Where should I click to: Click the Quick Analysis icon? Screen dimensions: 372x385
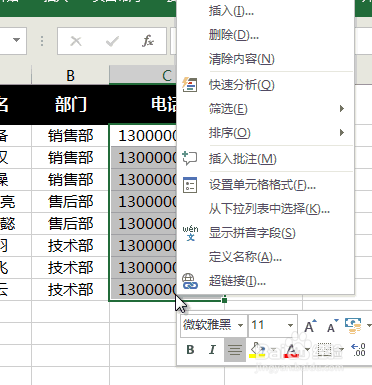pos(190,85)
